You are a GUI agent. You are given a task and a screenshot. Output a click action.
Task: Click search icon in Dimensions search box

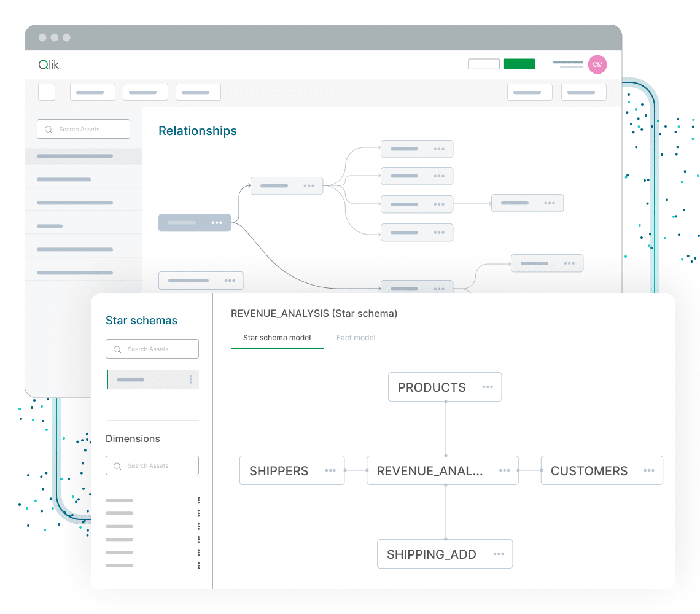(x=117, y=466)
